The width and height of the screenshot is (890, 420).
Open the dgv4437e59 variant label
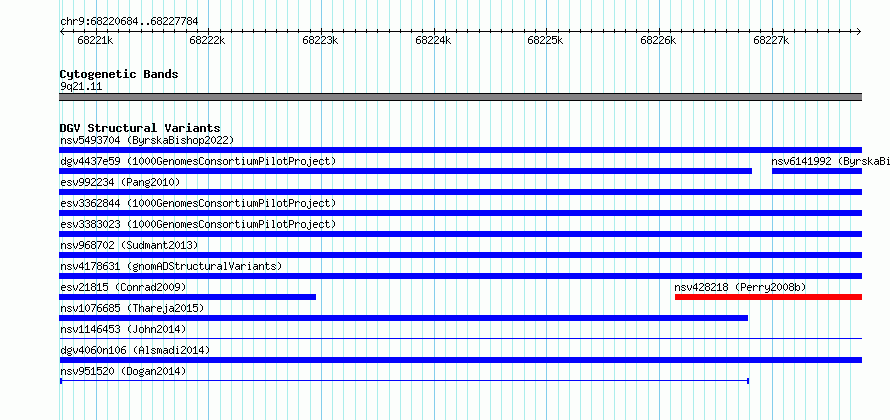(198, 161)
